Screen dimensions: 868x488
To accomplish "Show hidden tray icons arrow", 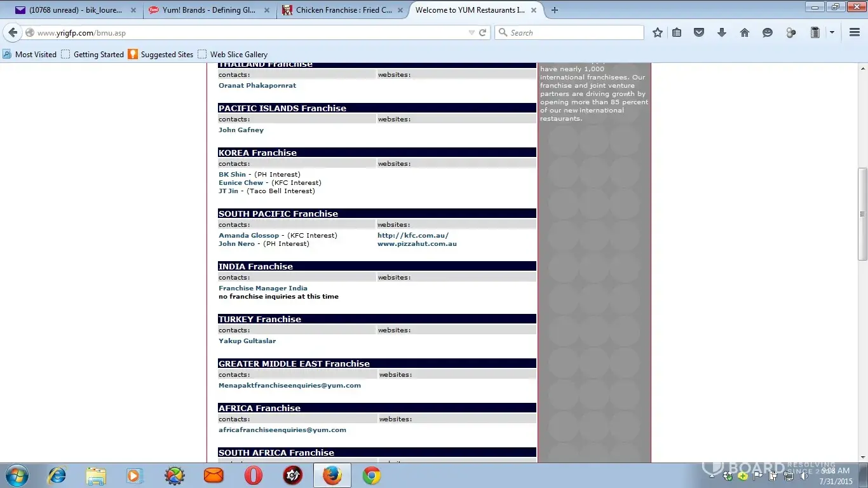I will pos(712,476).
